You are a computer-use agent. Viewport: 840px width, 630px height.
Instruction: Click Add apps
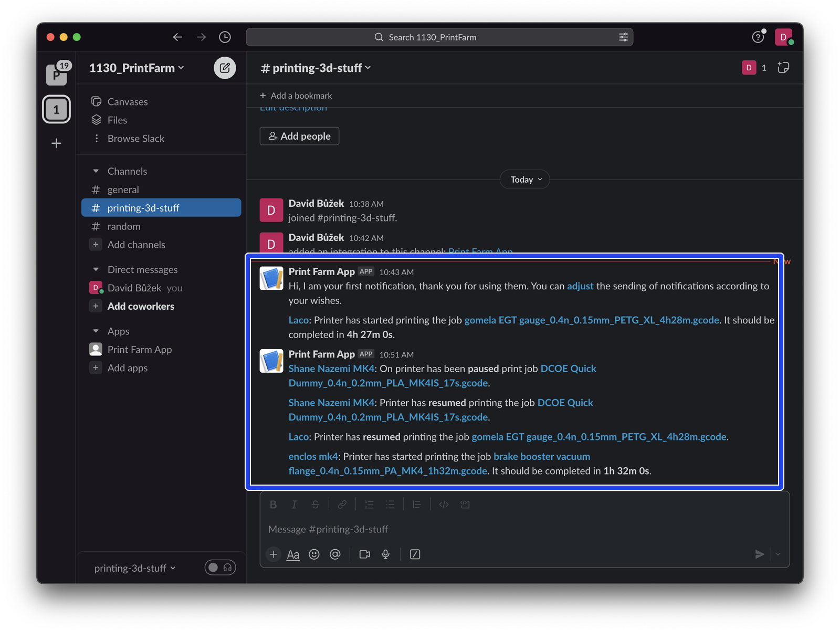[161, 368]
